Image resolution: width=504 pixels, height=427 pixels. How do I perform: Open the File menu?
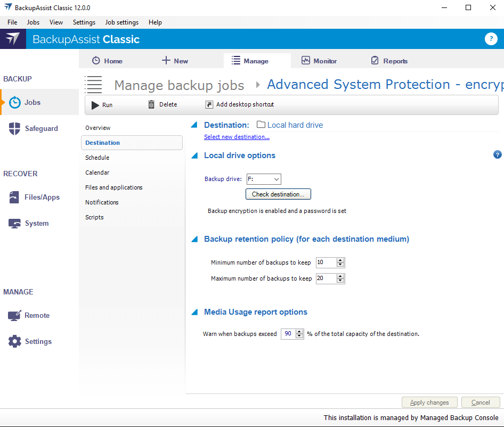pos(12,22)
